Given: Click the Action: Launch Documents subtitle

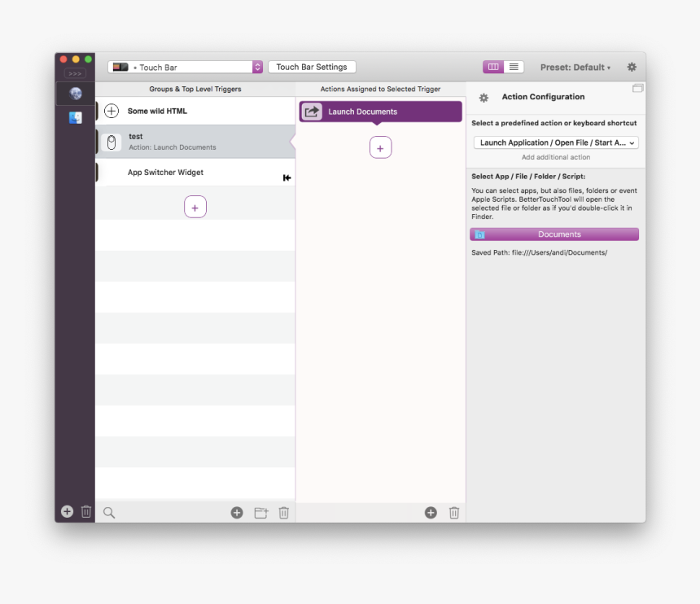Looking at the screenshot, I should (x=173, y=147).
